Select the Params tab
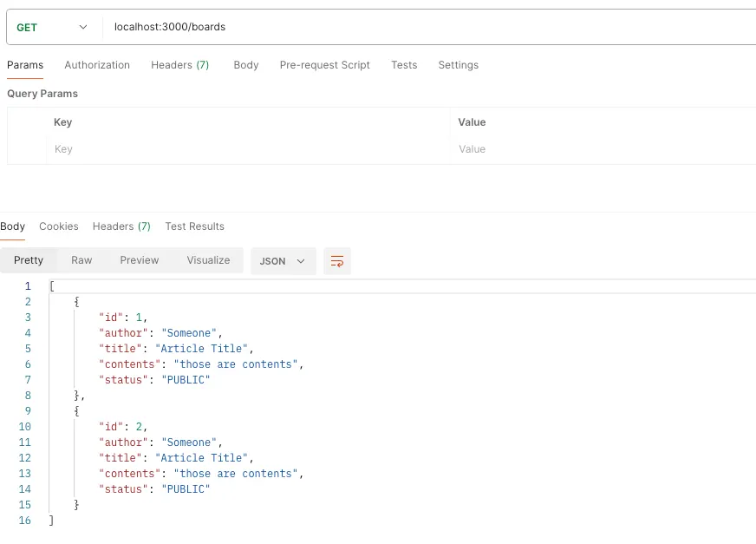Viewport: 756px width, 544px height. (25, 65)
